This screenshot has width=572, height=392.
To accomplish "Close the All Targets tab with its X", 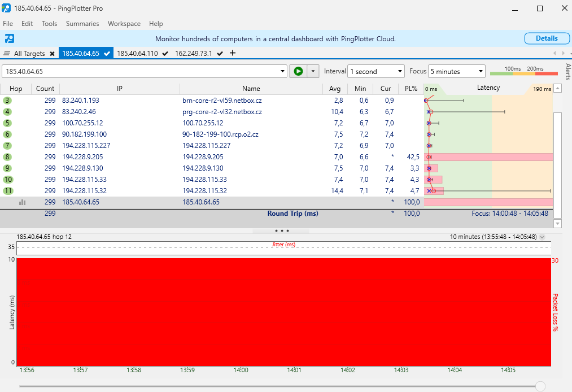I will [52, 54].
